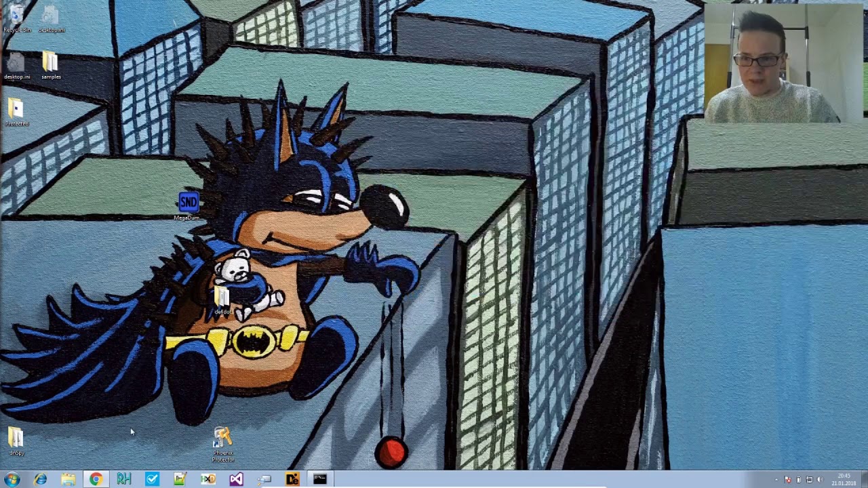The image size is (868, 488).
Task: Open the orange De app on the taskbar
Action: tap(292, 479)
